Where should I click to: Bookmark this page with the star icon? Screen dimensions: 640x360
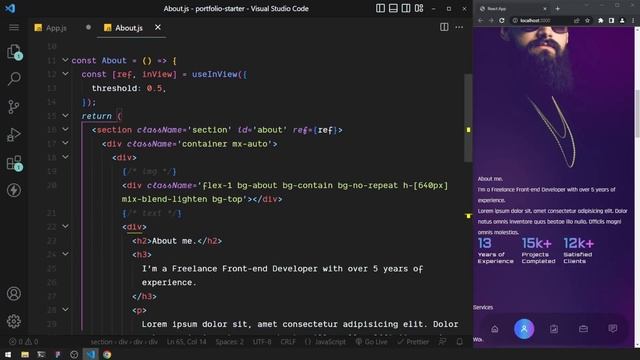pyautogui.click(x=587, y=20)
